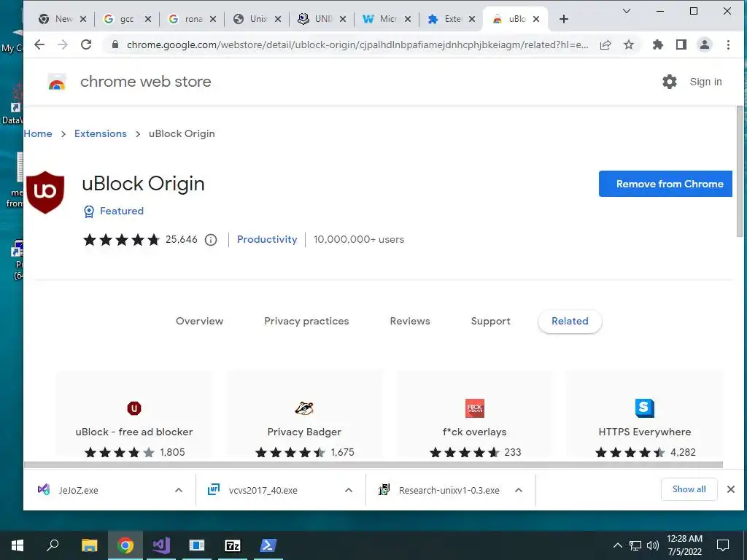Open the JeJoZ.exe downloaded file
The height and width of the screenshot is (560, 747).
[x=78, y=490]
